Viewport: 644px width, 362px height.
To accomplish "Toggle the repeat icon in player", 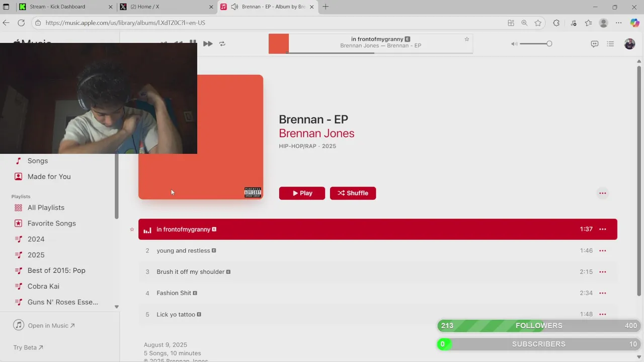I will click(x=222, y=44).
